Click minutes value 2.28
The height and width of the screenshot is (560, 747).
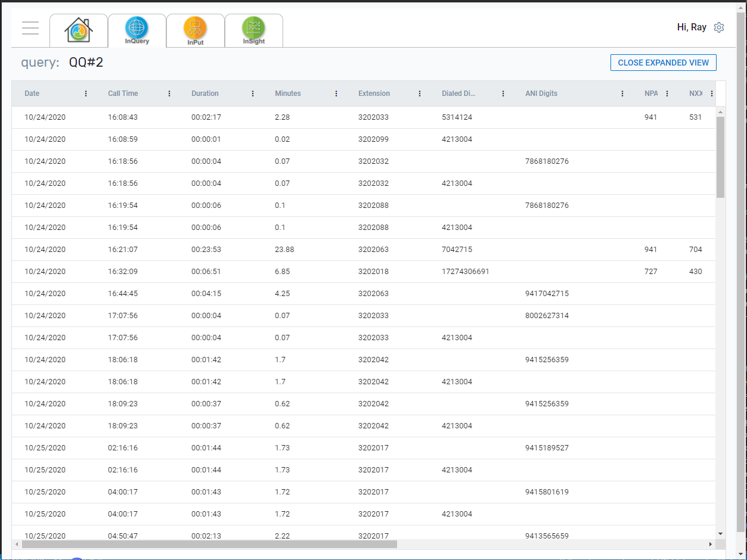283,117
